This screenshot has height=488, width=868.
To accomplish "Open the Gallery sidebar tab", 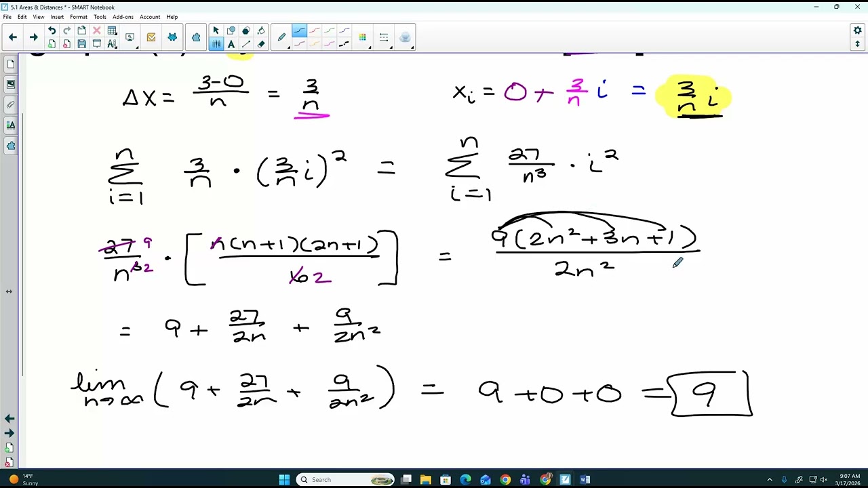I will 10,85.
